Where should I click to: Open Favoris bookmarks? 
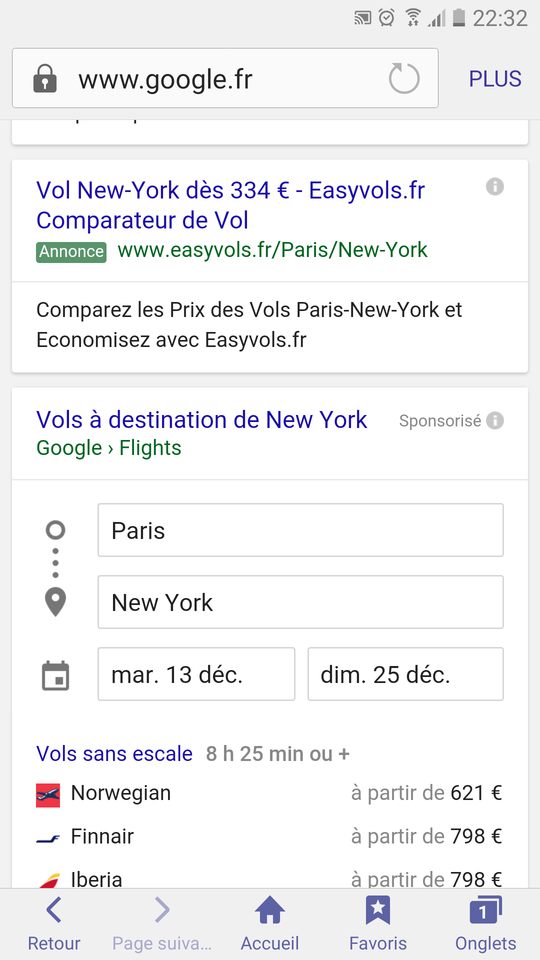click(x=378, y=924)
